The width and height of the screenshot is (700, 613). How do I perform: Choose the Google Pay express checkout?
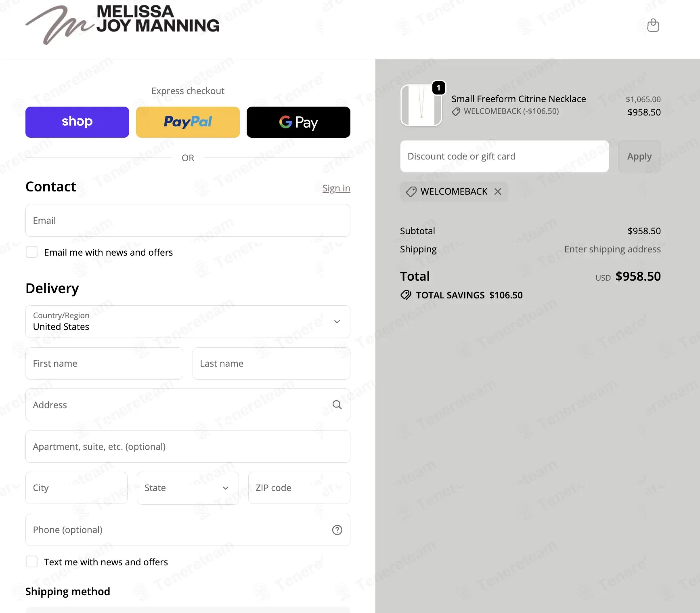(x=298, y=122)
